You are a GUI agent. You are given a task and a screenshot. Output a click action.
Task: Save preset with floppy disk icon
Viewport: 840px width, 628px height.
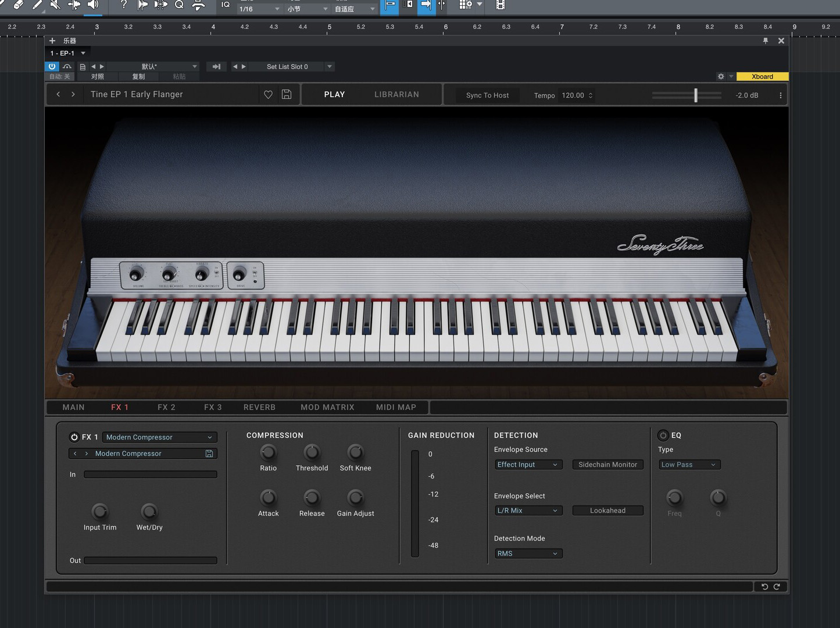(287, 94)
